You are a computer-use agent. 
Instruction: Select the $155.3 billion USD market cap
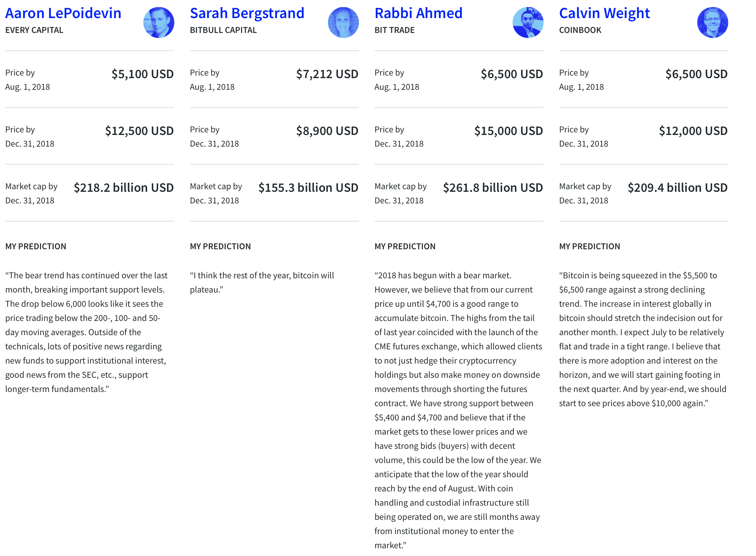pyautogui.click(x=308, y=188)
